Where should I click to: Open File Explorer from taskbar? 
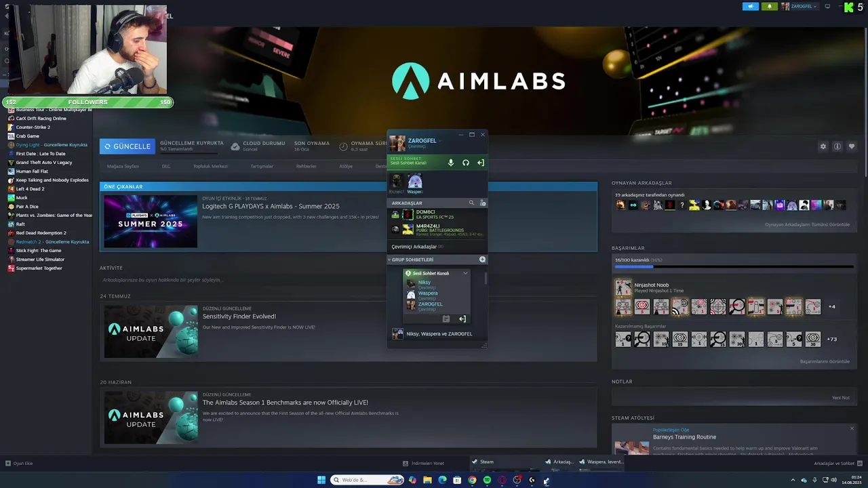tap(427, 480)
